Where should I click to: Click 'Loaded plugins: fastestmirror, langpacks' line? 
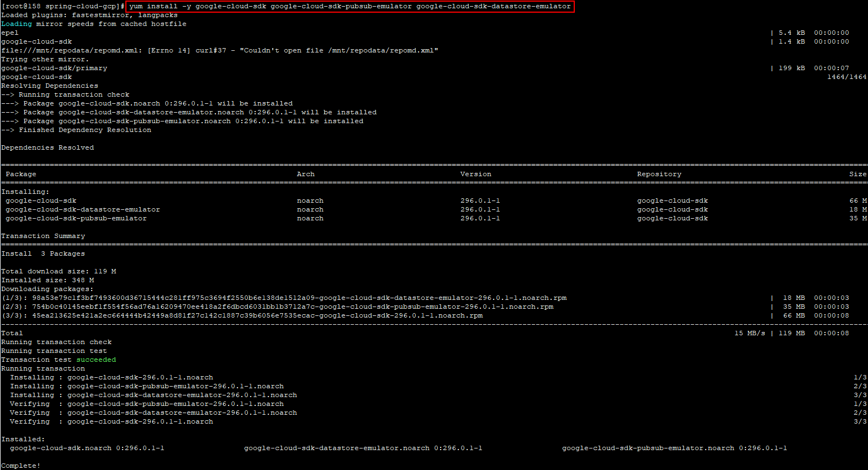click(x=89, y=15)
